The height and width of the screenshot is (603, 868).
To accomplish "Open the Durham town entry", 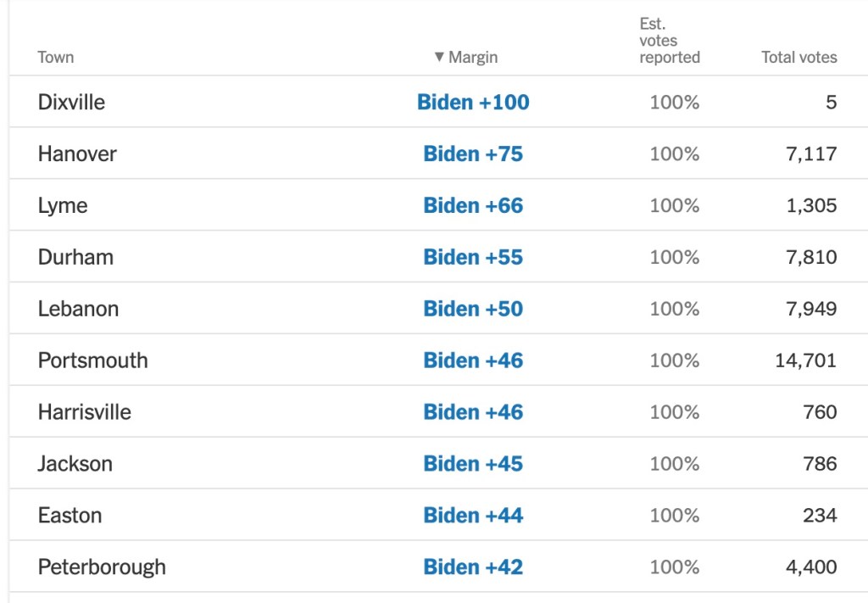I will click(75, 258).
